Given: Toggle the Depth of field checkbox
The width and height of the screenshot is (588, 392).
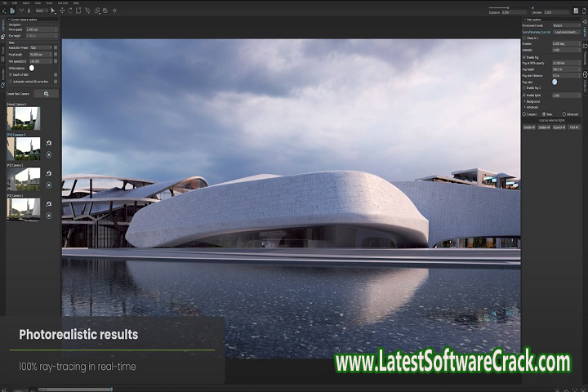Looking at the screenshot, I should (x=8, y=74).
